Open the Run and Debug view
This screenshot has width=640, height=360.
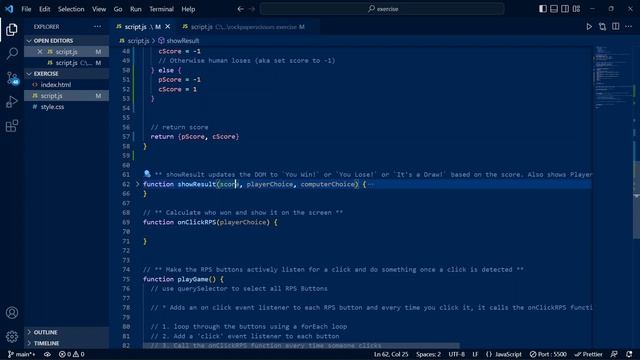tap(12, 102)
